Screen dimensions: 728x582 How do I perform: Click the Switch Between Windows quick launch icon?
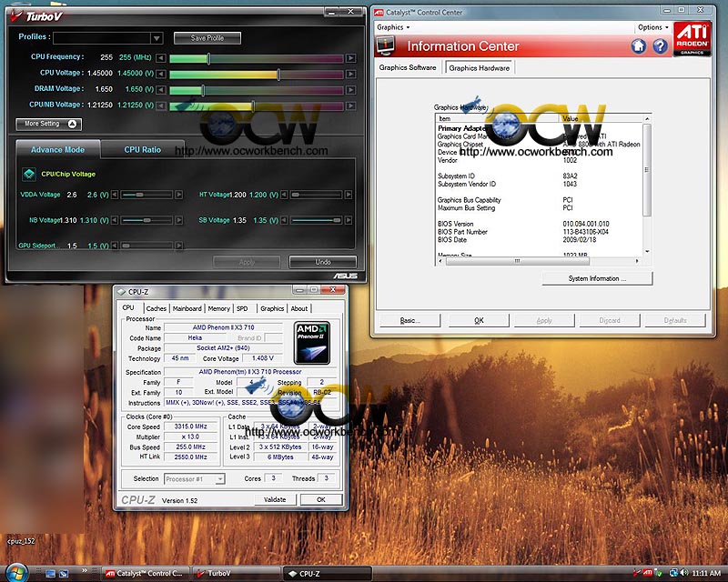coord(64,574)
